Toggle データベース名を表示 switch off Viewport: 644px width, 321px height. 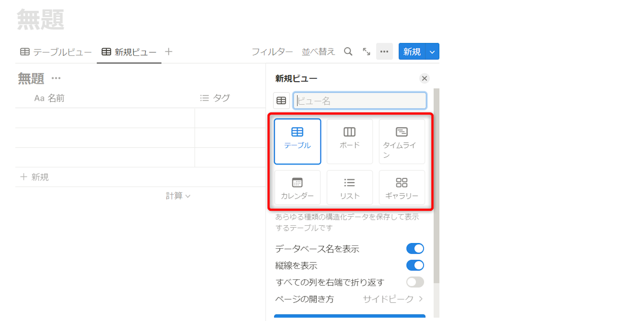pos(415,249)
